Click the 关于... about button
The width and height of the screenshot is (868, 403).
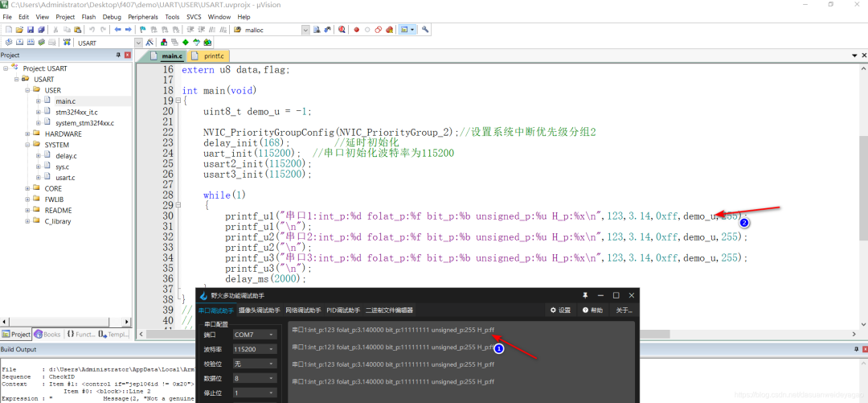624,310
